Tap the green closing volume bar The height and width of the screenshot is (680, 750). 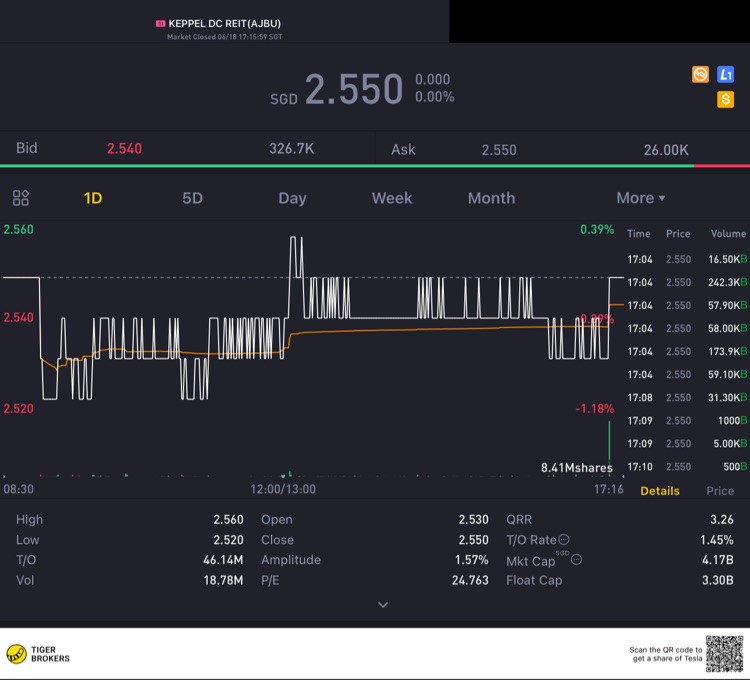pyautogui.click(x=609, y=449)
